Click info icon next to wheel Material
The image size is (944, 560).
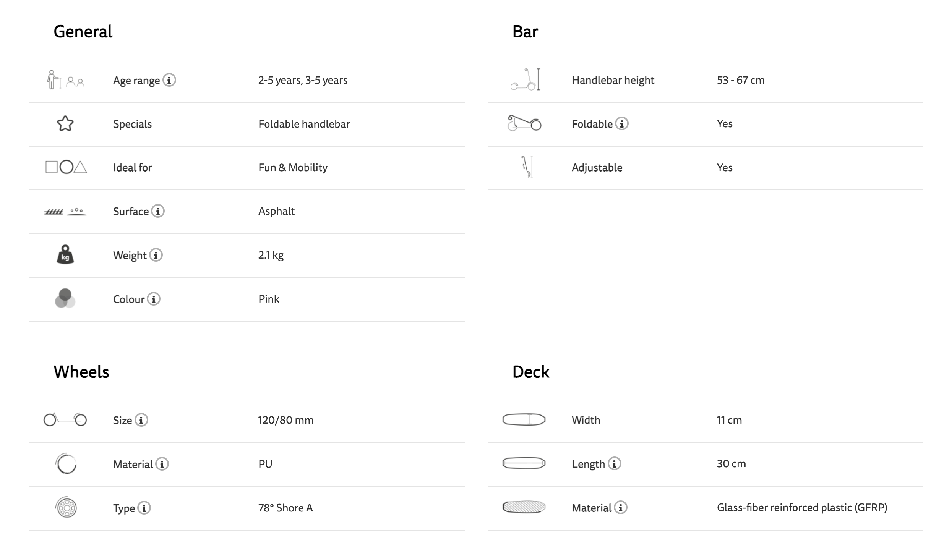click(162, 464)
